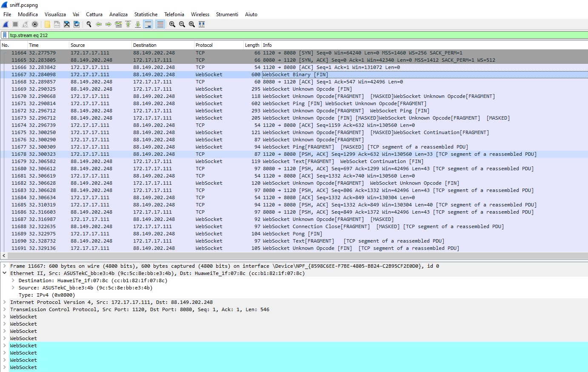Viewport: 588px width, 372px height.
Task: Zoom out on packet text
Action: pyautogui.click(x=182, y=24)
